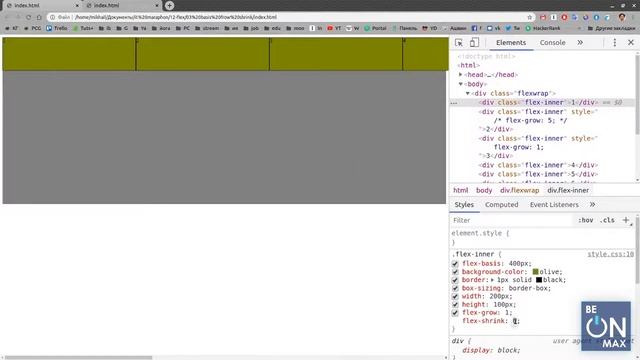
Task: Switch to the Elements tab
Action: click(511, 42)
